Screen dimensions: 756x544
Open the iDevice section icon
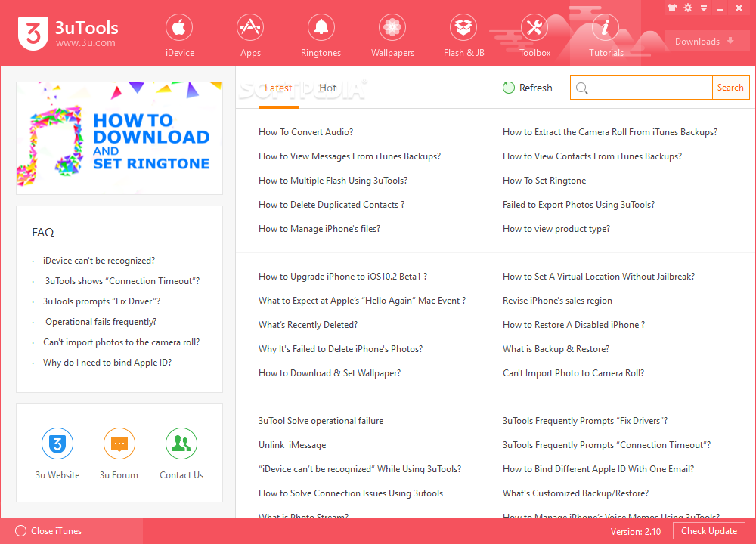[179, 27]
